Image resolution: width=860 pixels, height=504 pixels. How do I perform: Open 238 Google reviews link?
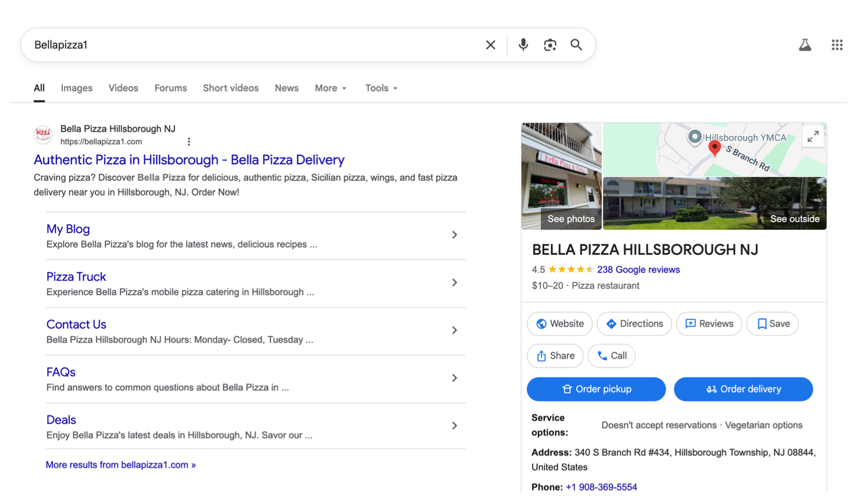click(638, 270)
